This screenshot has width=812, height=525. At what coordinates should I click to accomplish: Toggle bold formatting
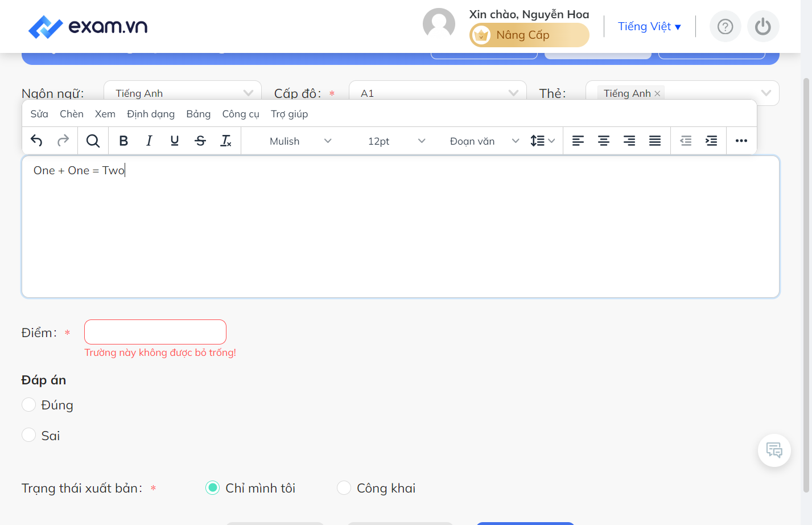123,141
